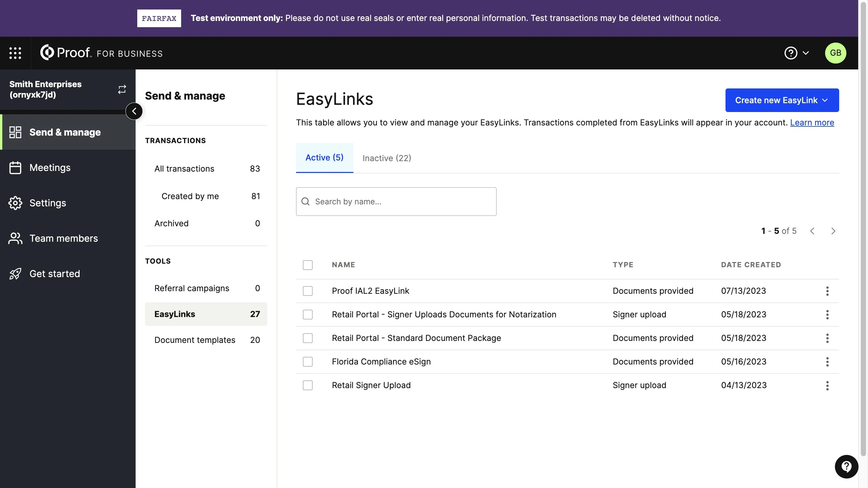868x488 pixels.
Task: Switch organization using swap arrows icon
Action: pyautogui.click(x=122, y=89)
